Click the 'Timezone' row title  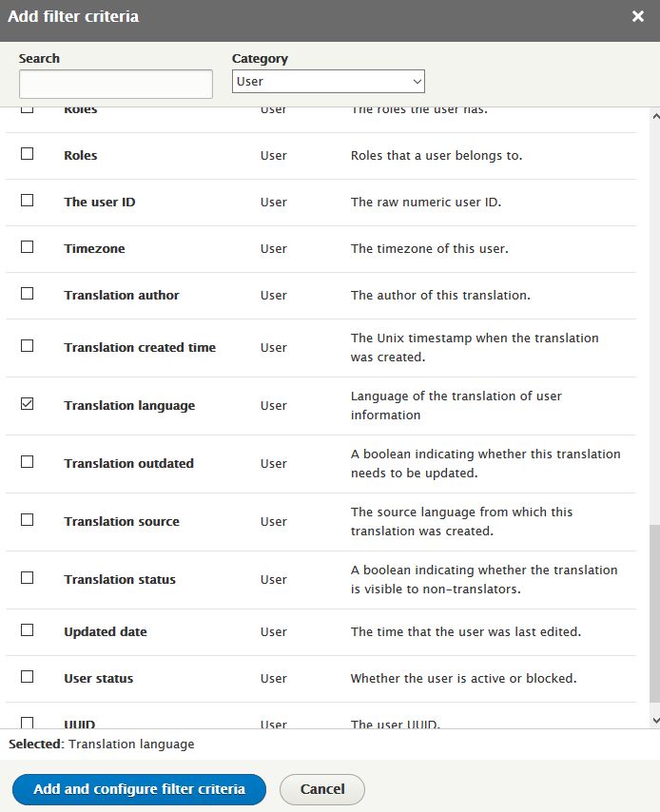(x=94, y=248)
